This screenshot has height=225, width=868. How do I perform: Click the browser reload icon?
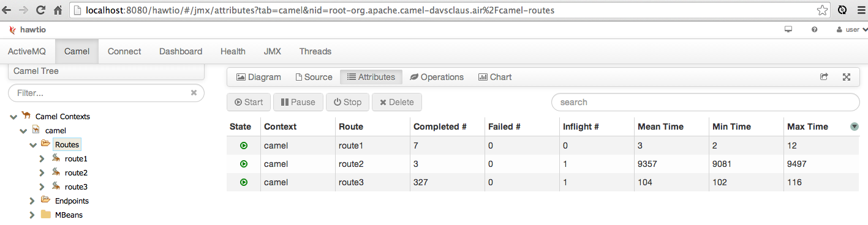coord(41,10)
